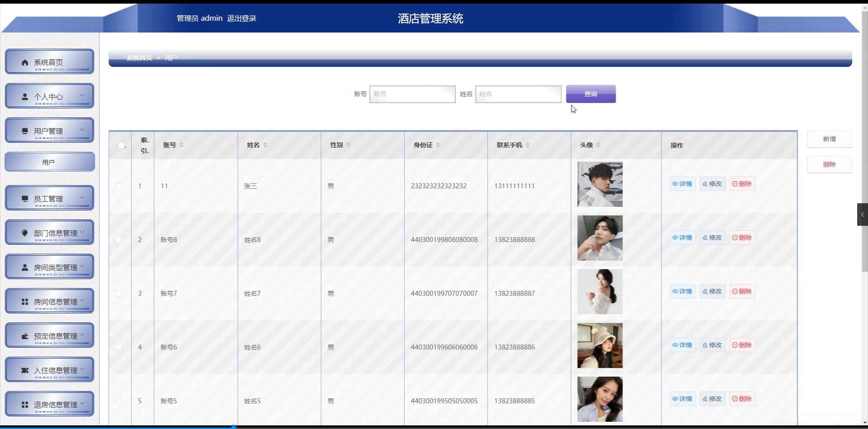Expand the 入住信息管理 menu chevron
Screen dimensions: 868x429
click(x=82, y=369)
